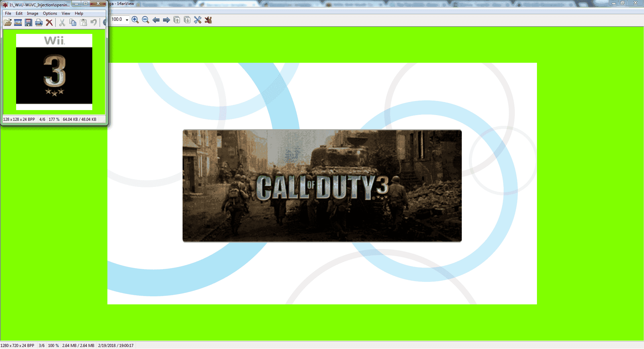The width and height of the screenshot is (644, 349).
Task: Open the View menu
Action: [66, 13]
